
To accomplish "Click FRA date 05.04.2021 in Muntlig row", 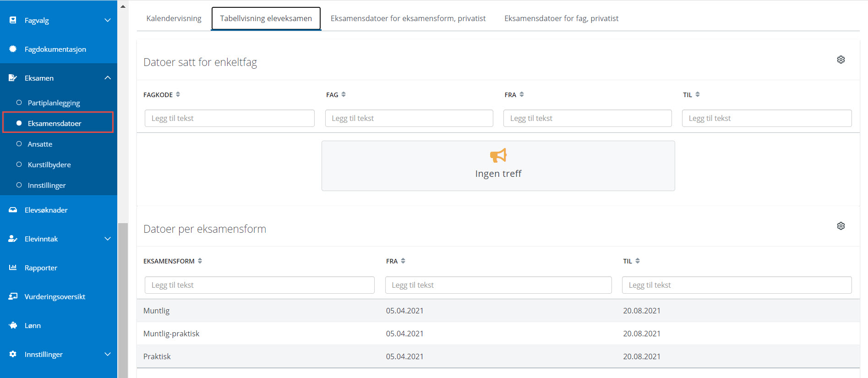I will point(404,311).
